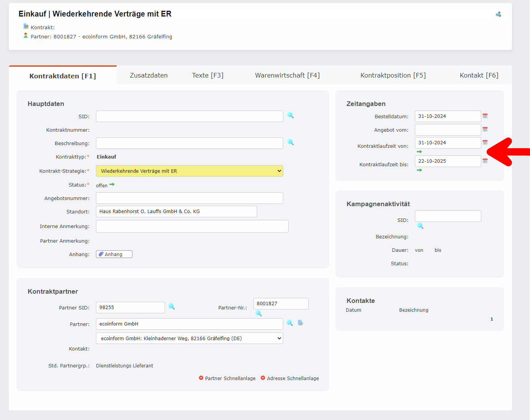530x420 pixels.
Task: Open the Kontraktposition [F5] tab
Action: [393, 75]
